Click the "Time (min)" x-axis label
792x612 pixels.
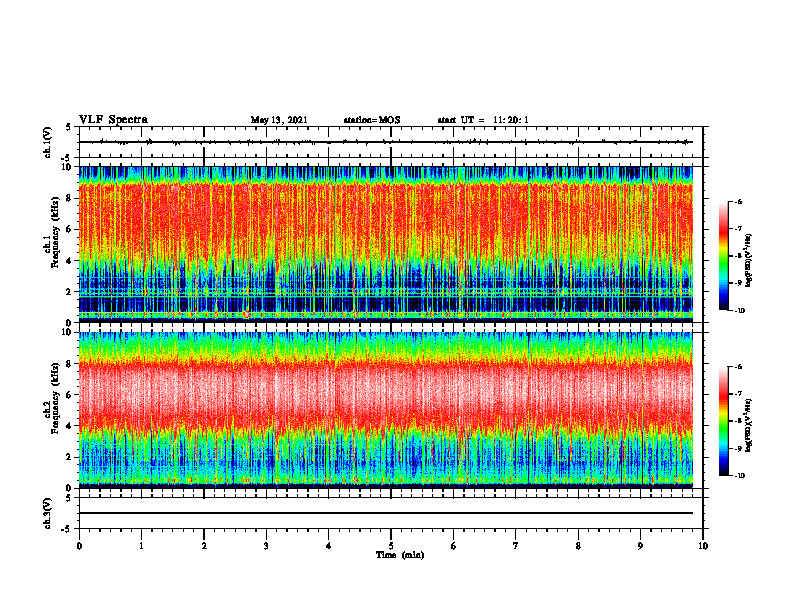pyautogui.click(x=400, y=555)
